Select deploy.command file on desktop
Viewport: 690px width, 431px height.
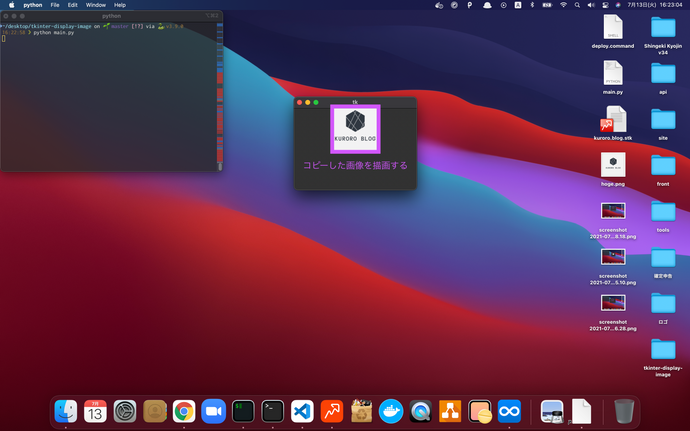[613, 31]
